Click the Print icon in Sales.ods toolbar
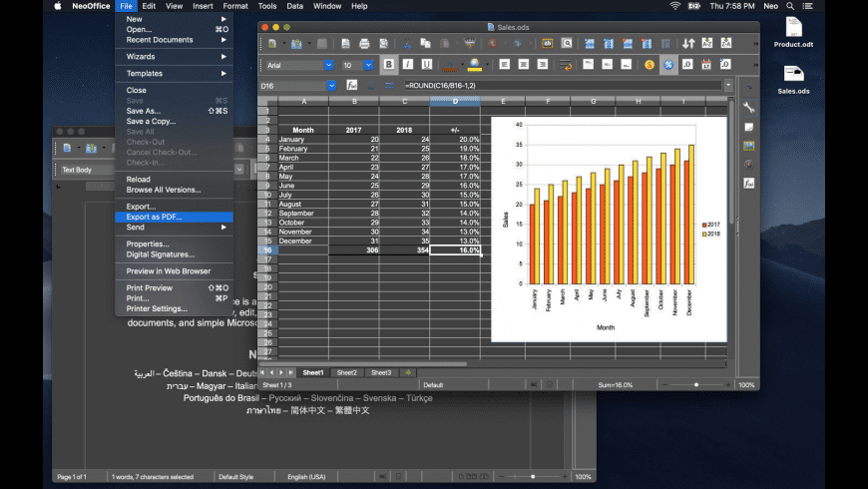This screenshot has height=489, width=868. [364, 43]
